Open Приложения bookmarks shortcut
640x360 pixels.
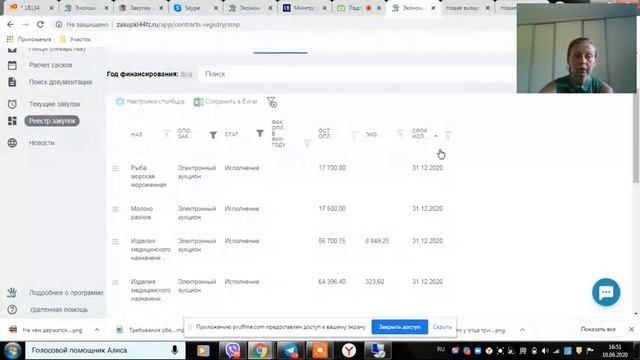pyautogui.click(x=29, y=39)
